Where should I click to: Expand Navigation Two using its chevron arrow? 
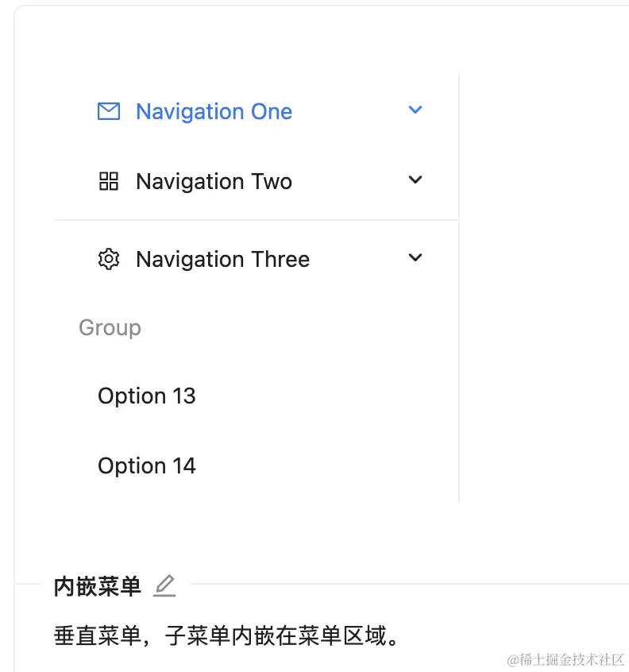(x=415, y=180)
